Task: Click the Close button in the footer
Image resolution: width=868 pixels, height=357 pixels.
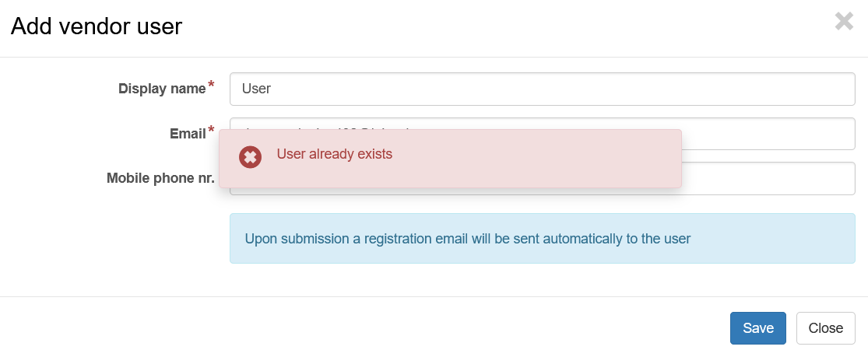Action: pos(825,328)
